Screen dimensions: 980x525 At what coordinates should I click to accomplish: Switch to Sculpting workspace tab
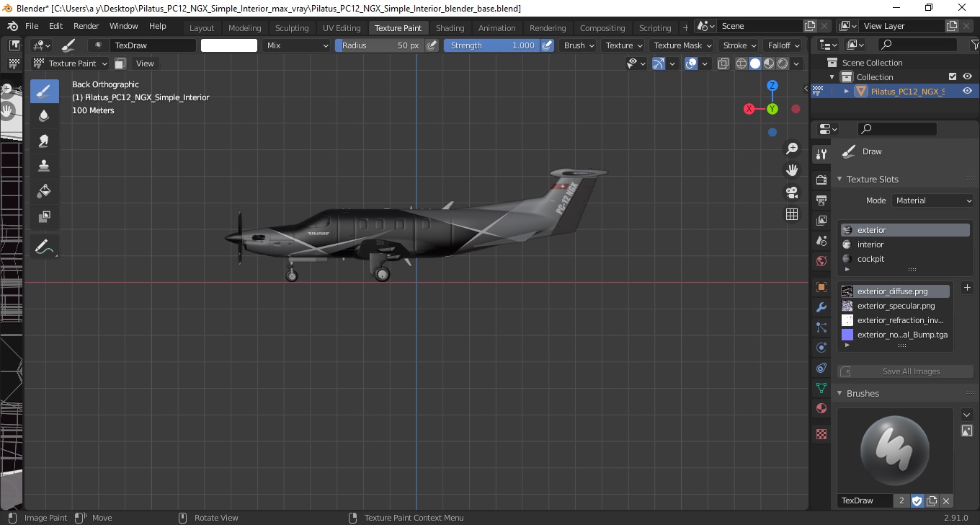pyautogui.click(x=292, y=28)
